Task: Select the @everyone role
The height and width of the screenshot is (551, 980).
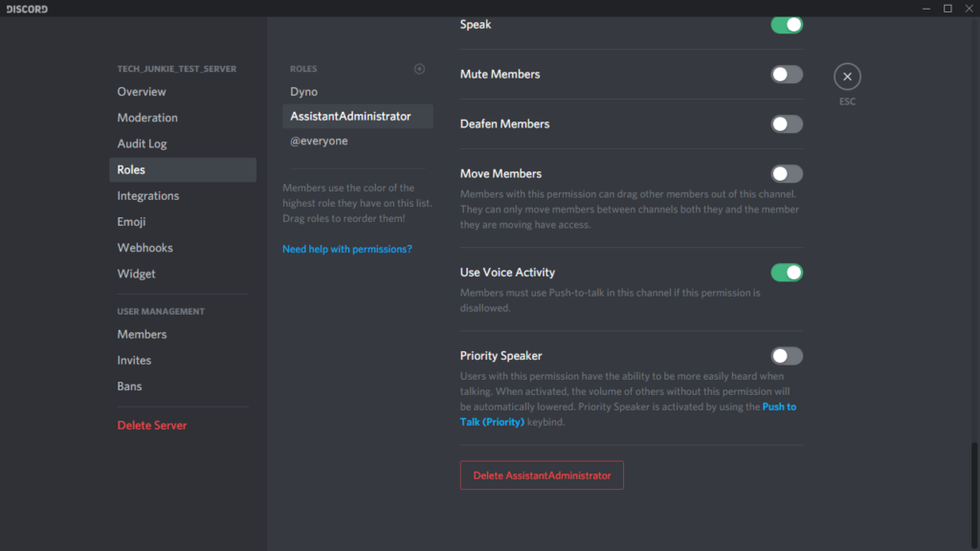Action: coord(319,142)
